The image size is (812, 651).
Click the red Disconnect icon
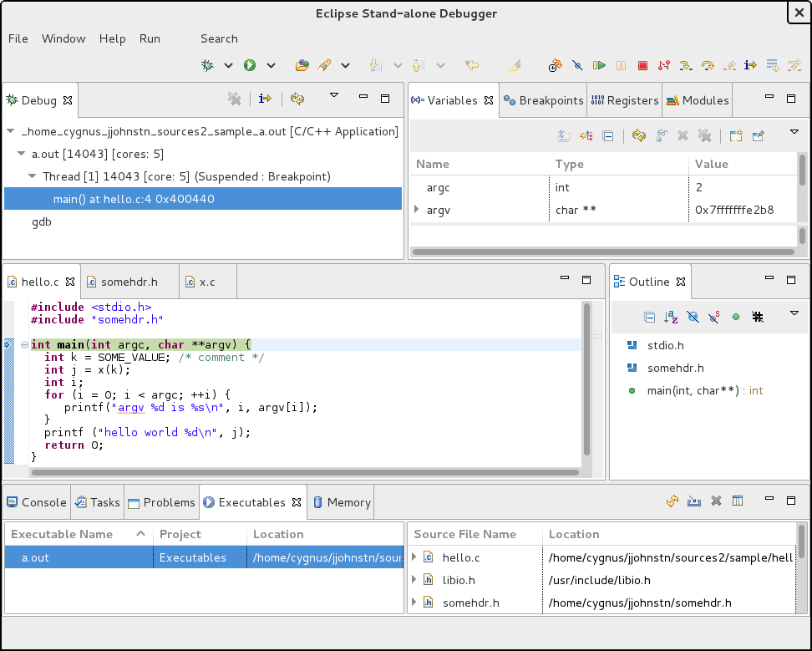coord(664,65)
